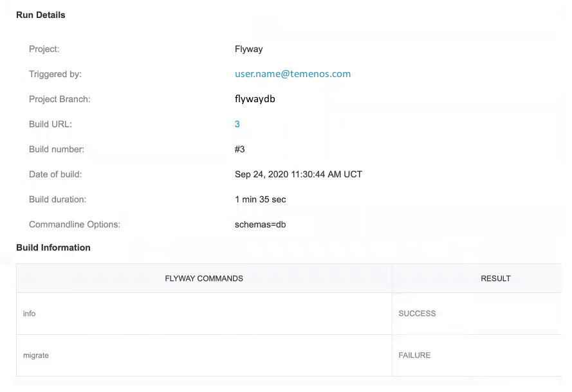Open the Build URL link 3
The height and width of the screenshot is (392, 572).
[x=237, y=124]
